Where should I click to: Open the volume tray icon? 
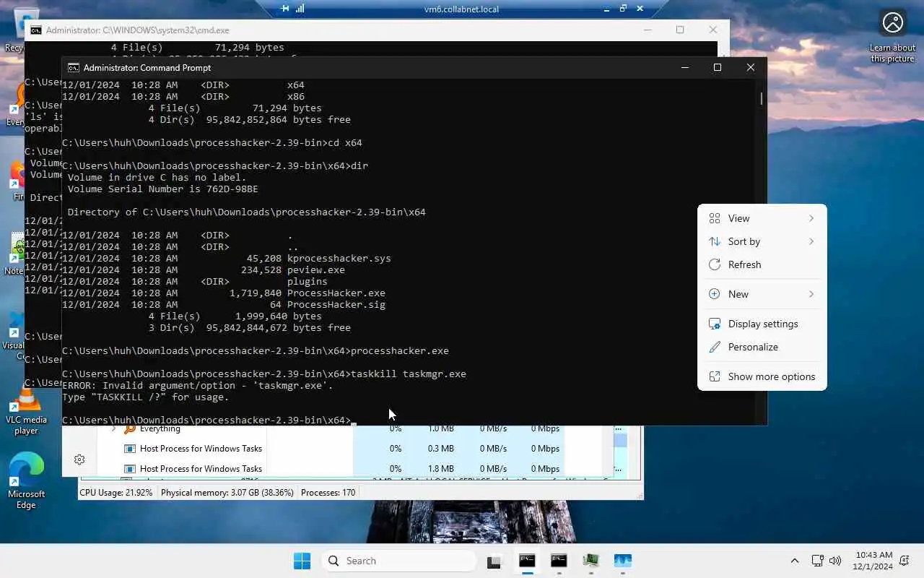(x=835, y=561)
